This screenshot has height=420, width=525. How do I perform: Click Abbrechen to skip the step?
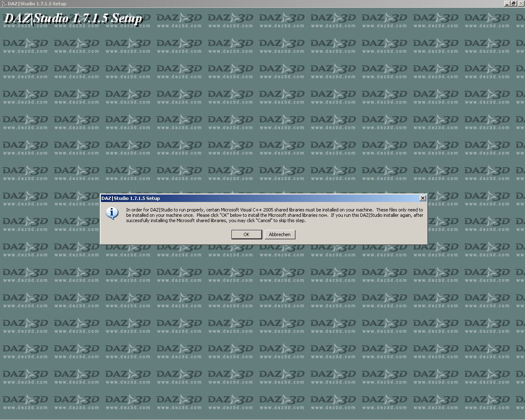280,234
